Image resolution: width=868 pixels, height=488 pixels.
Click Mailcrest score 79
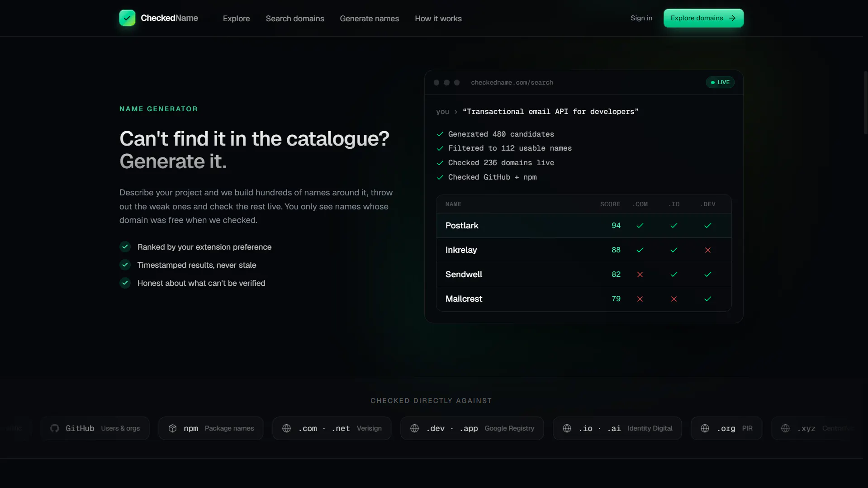coord(616,298)
